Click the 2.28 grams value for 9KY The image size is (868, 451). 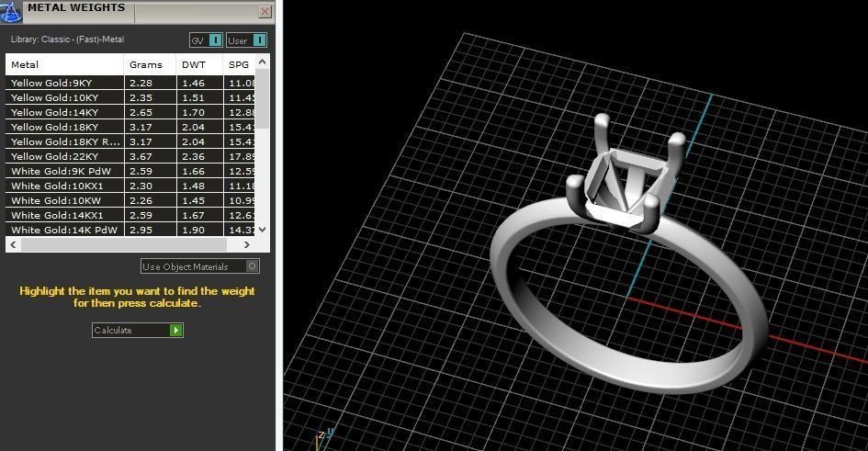[141, 83]
